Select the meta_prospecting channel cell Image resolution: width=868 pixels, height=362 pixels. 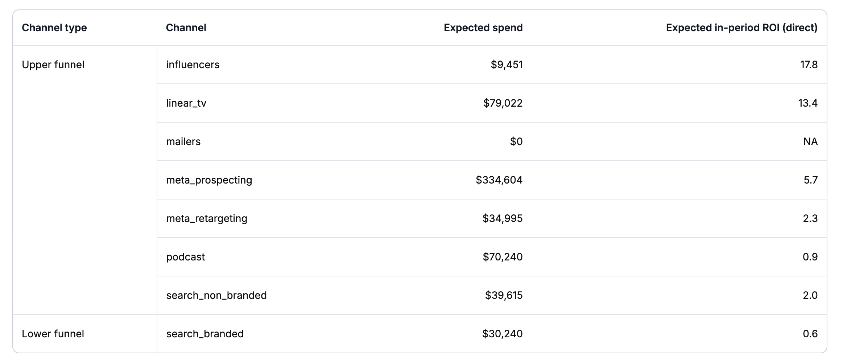(209, 180)
